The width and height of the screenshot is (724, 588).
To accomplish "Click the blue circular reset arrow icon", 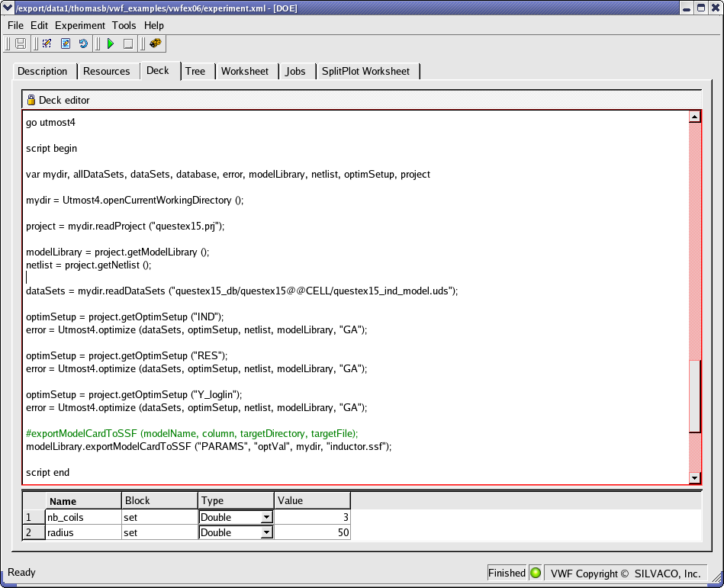I will point(83,43).
